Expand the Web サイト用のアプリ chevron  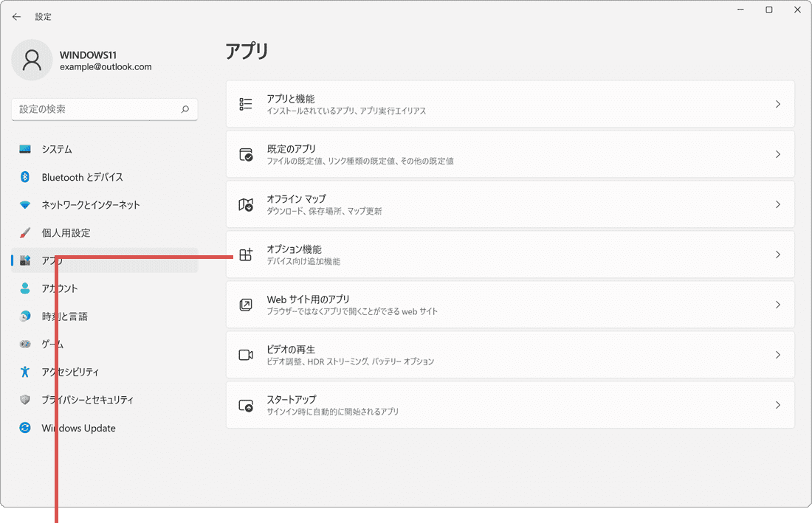tap(778, 305)
